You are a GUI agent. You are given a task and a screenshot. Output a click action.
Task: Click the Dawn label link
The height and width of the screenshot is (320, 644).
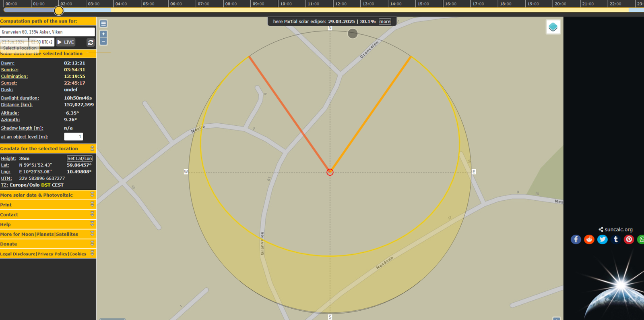coord(8,63)
